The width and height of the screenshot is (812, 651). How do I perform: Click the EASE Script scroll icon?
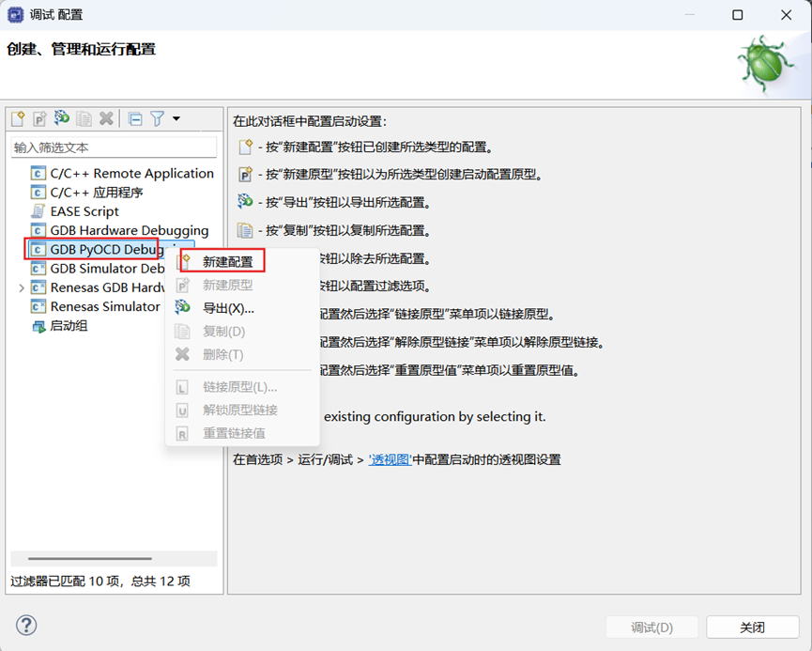[38, 211]
